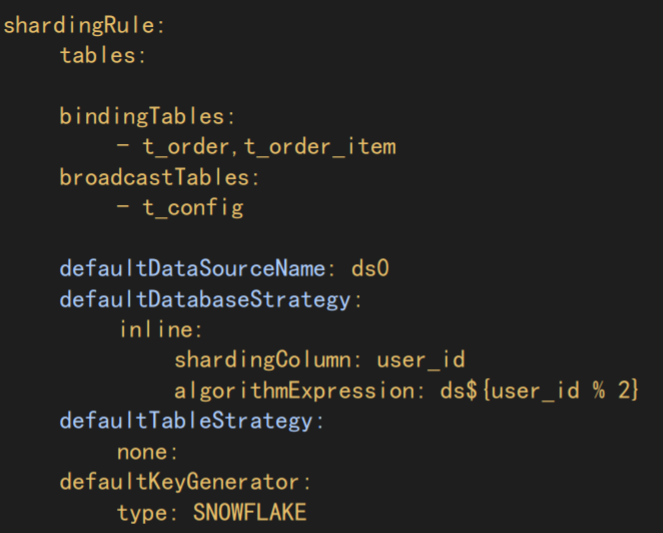Image resolution: width=663 pixels, height=533 pixels.
Task: Place cursor on defaultDatabaseStrategy key
Action: pos(205,299)
